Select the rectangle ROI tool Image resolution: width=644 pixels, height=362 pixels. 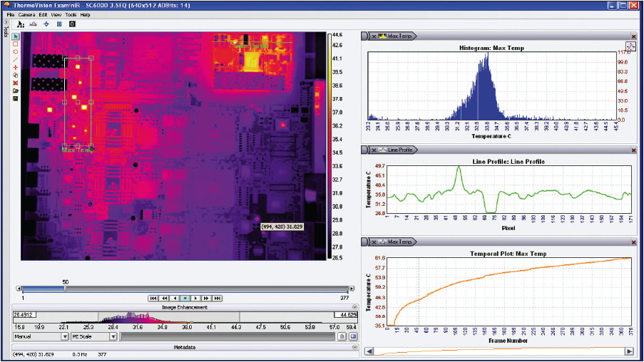pos(16,44)
